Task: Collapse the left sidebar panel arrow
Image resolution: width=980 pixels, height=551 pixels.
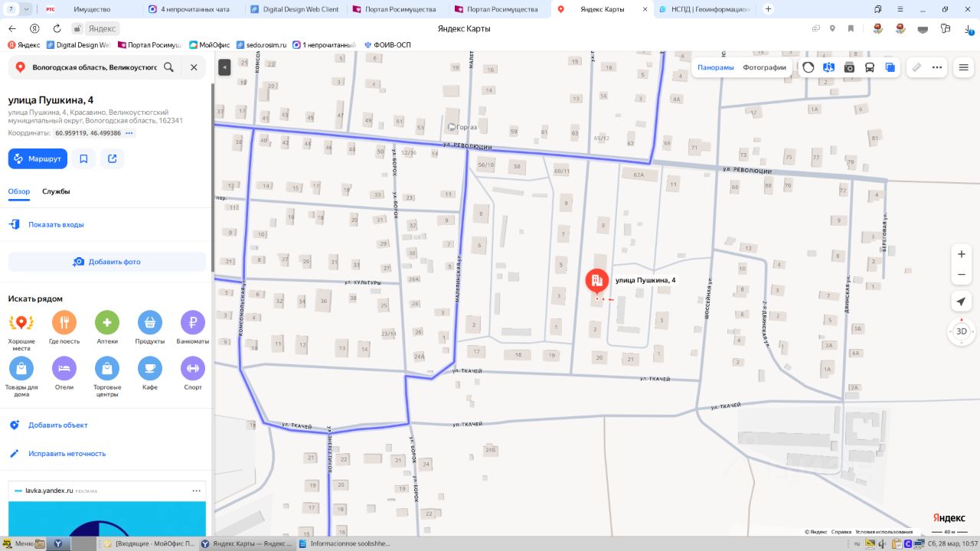Action: 224,67
